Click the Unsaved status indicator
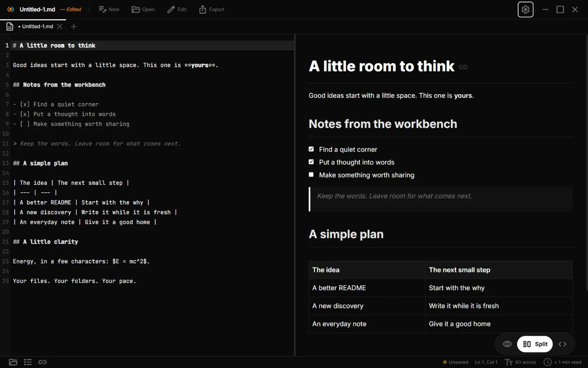Viewport: 588px width, 368px height. (456, 362)
